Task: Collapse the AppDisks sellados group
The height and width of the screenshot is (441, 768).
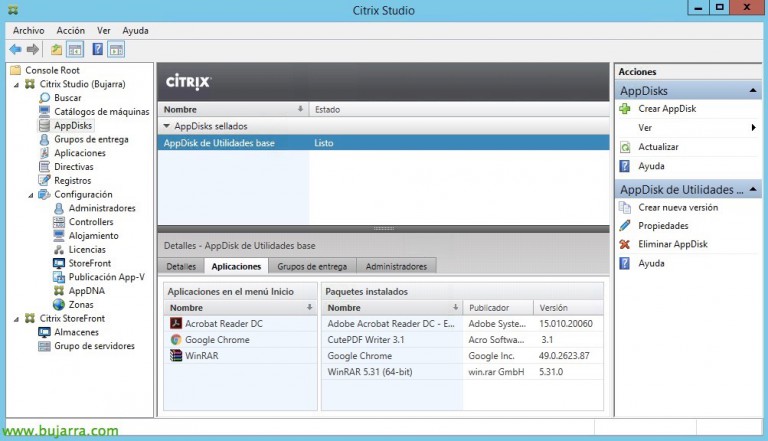Action: (167, 126)
